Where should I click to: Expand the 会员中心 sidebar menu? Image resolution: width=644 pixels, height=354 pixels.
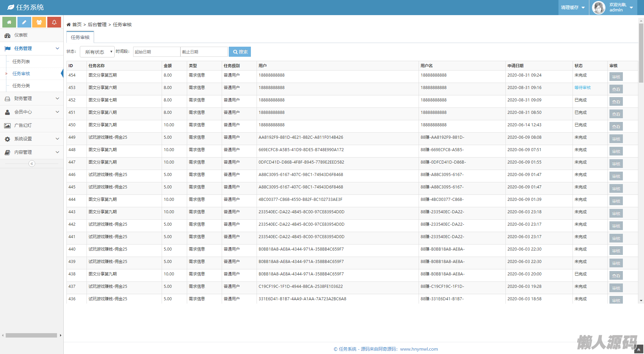(32, 112)
